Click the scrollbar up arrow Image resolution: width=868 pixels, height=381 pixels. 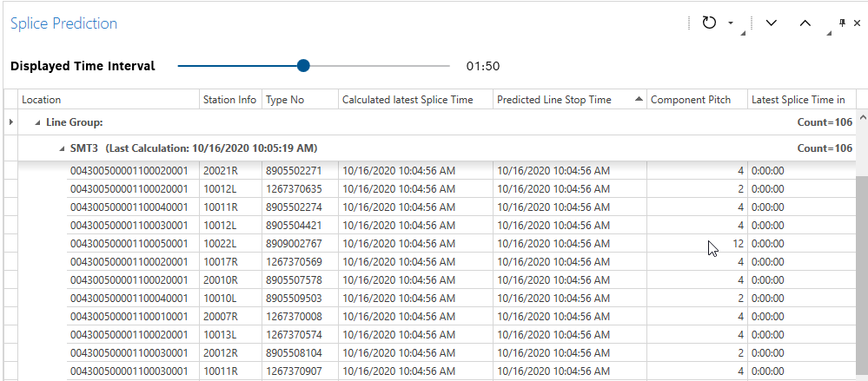(862, 116)
